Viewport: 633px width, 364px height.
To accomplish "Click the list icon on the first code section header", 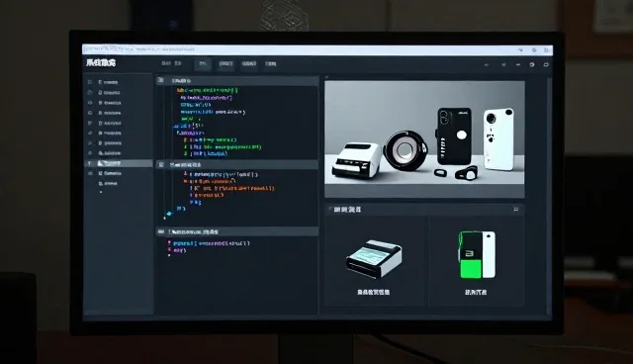I will click(x=160, y=80).
